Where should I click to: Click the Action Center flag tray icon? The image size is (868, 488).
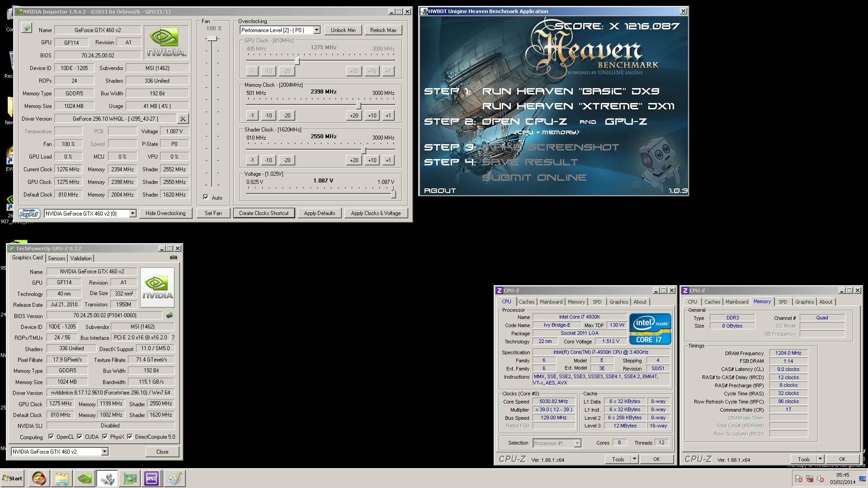[x=799, y=479]
